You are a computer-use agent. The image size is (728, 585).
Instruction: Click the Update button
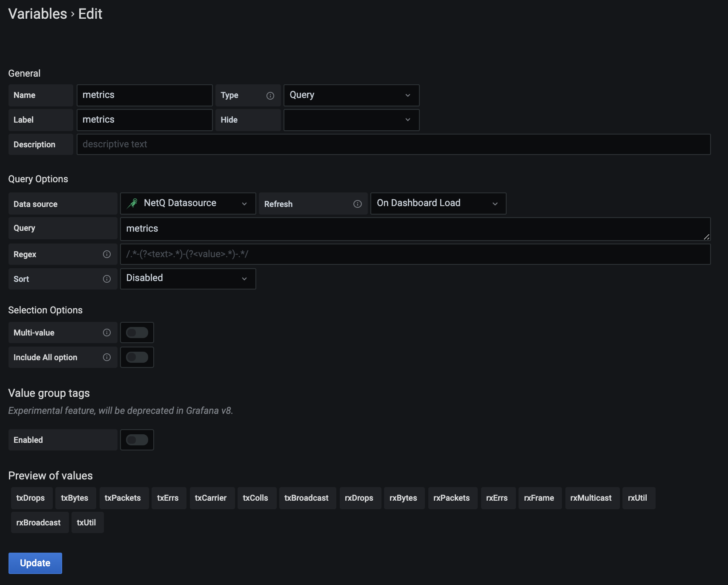point(35,563)
